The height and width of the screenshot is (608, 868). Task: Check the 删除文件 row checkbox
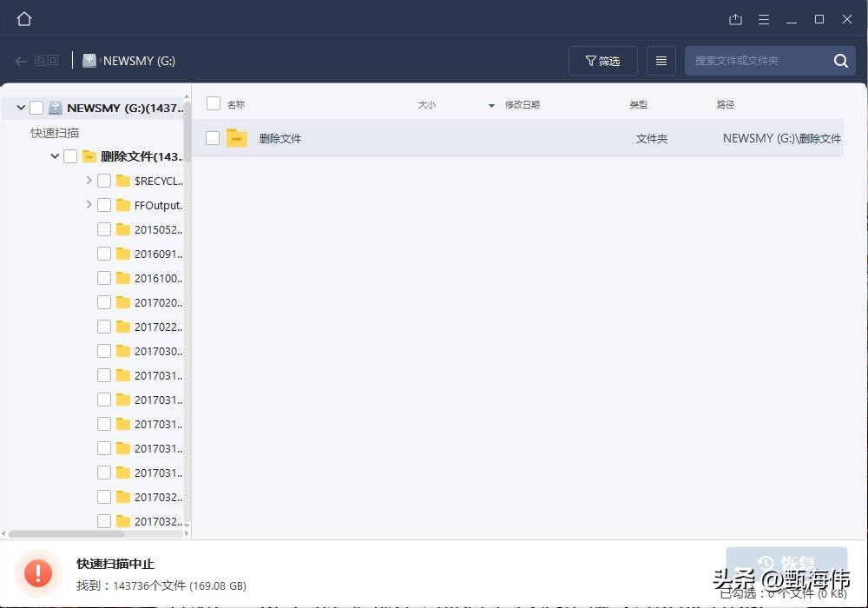pyautogui.click(x=213, y=137)
